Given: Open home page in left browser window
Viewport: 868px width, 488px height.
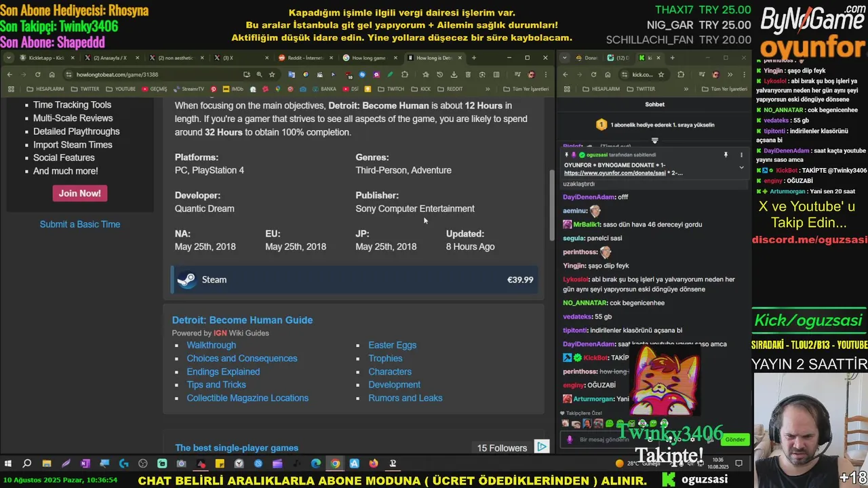Looking at the screenshot, I should point(52,75).
